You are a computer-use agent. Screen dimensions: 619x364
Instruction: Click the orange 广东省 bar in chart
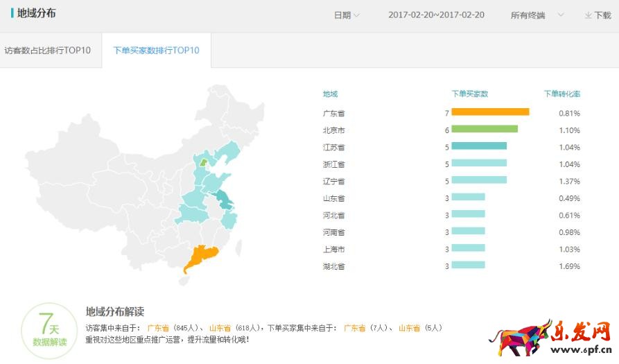pyautogui.click(x=490, y=112)
